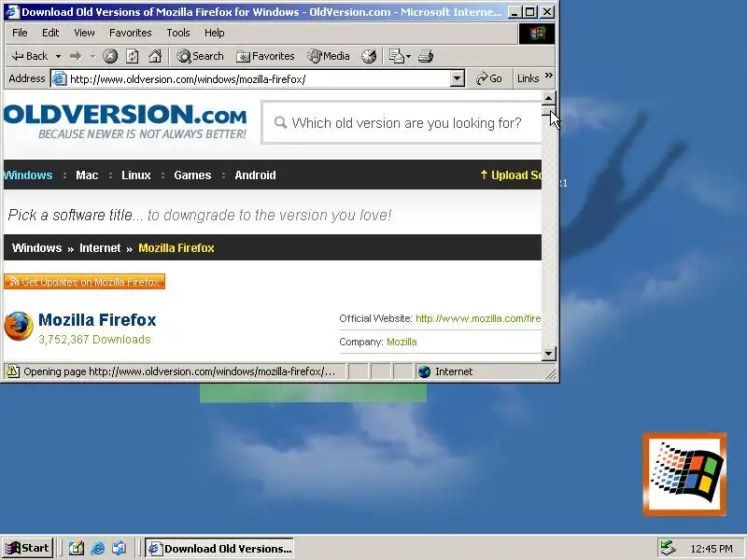The width and height of the screenshot is (747, 560).
Task: Click the Go button next to address
Action: (x=488, y=78)
